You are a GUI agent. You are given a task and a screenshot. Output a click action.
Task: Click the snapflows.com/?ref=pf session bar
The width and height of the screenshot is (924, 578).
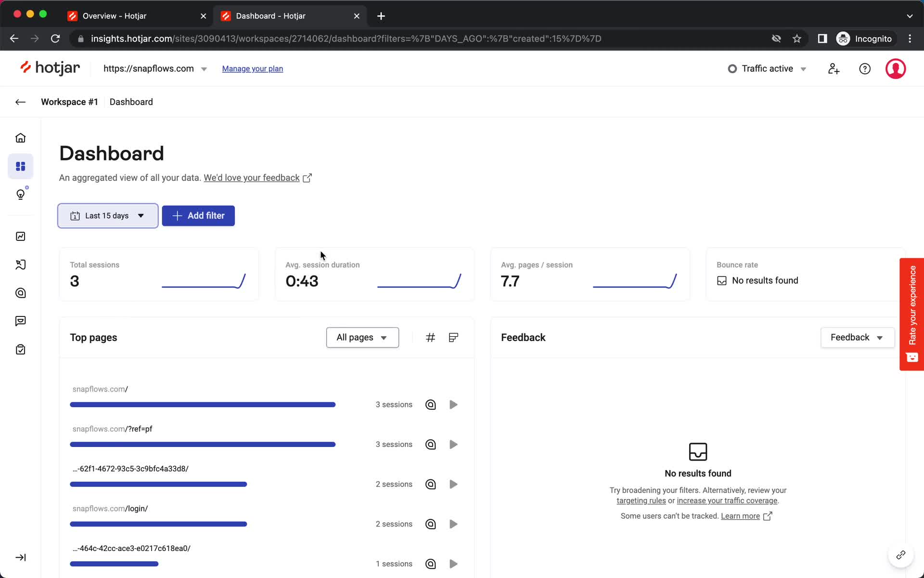coord(203,445)
